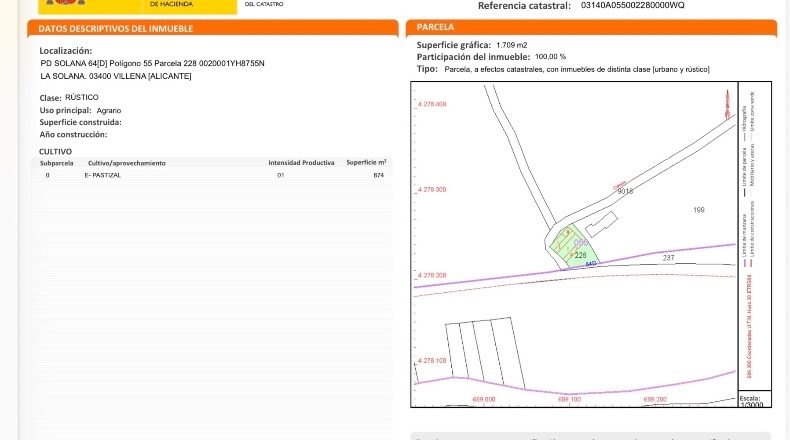This screenshot has height=440, width=790.
Task: Click the 'Referencia catastral:' label
Action: pos(524,6)
